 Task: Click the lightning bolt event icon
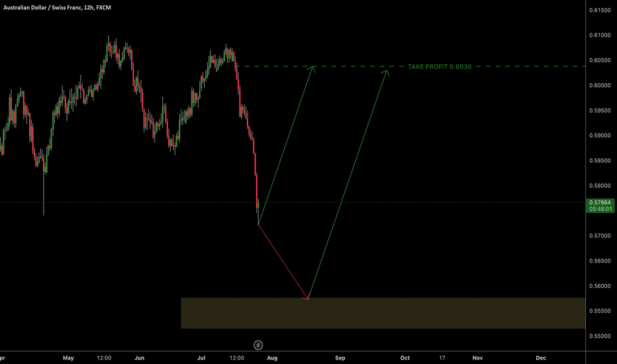click(258, 345)
